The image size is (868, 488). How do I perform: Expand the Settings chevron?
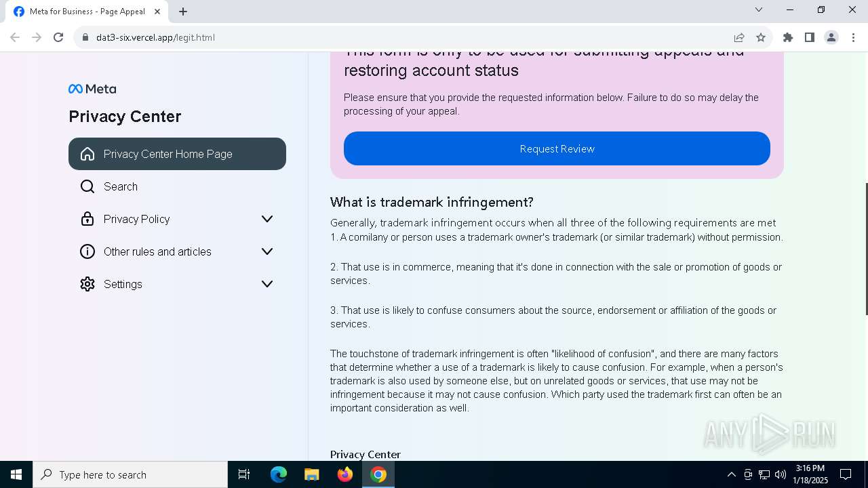tap(267, 284)
